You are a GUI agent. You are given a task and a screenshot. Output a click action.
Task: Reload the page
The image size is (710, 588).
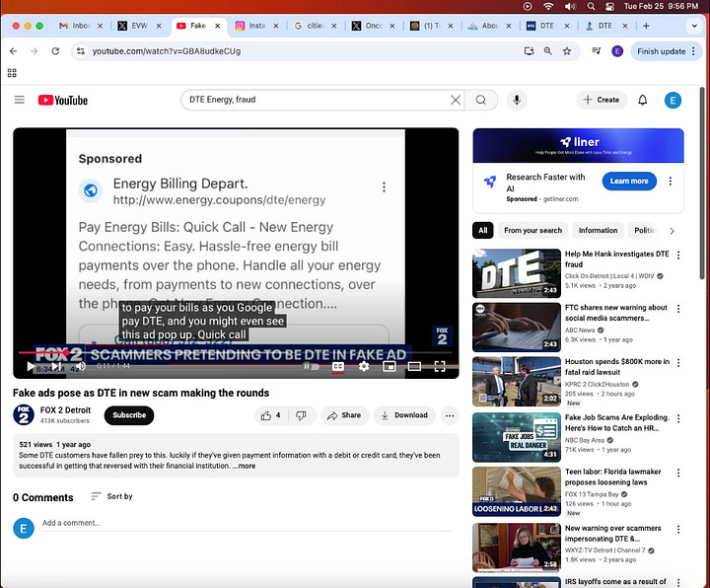55,51
